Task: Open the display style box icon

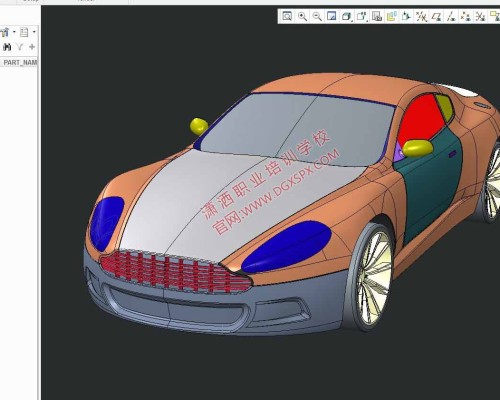Action: pos(347,16)
